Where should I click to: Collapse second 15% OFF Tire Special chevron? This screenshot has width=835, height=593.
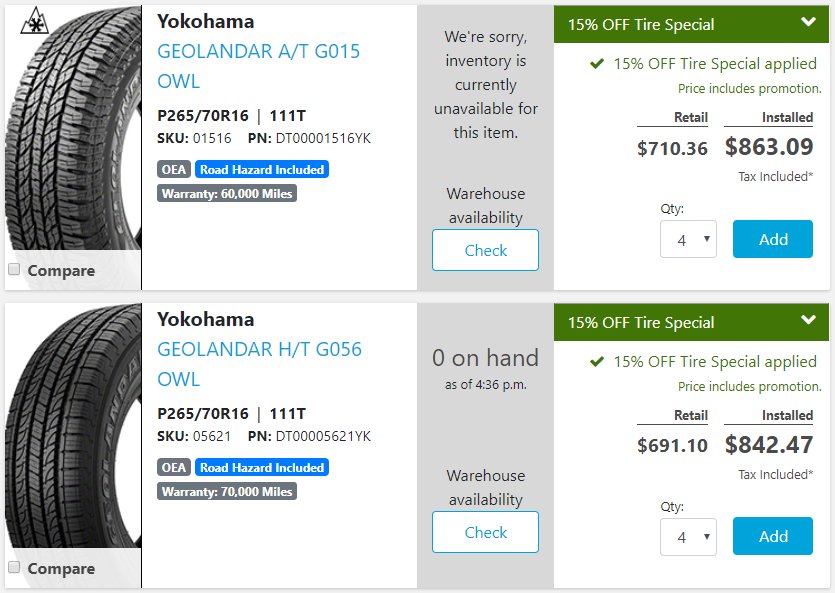click(808, 320)
